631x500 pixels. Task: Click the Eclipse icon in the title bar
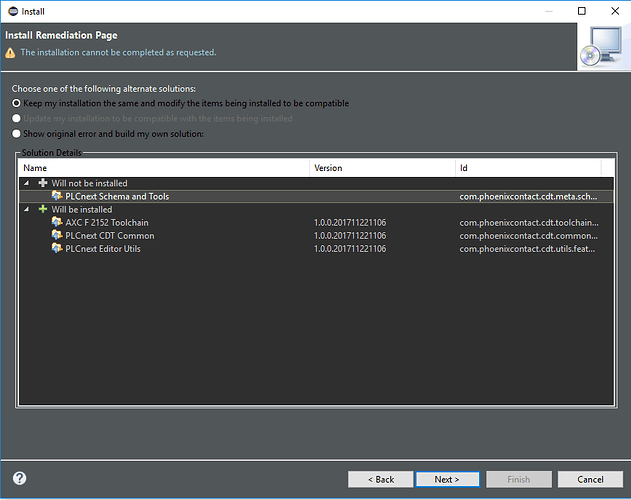tap(13, 11)
